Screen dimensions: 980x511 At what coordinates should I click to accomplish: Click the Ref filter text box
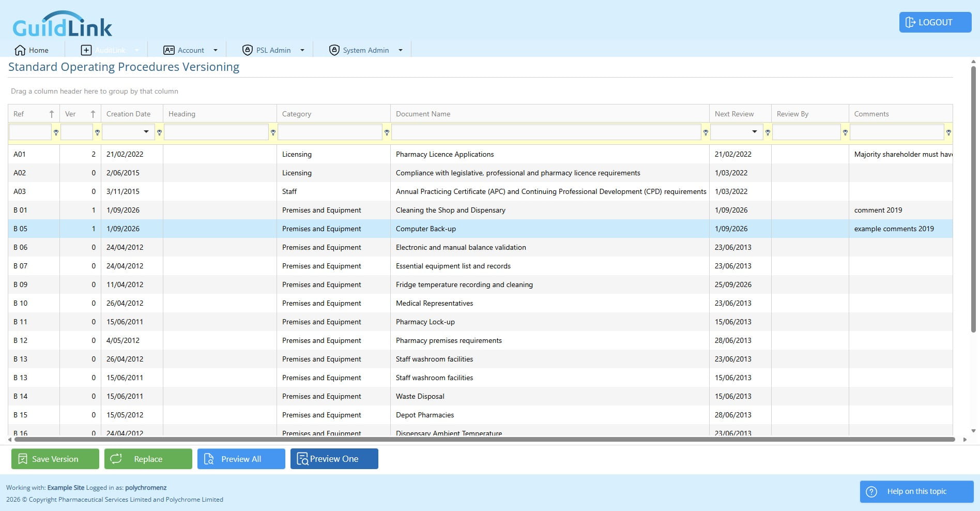(30, 132)
